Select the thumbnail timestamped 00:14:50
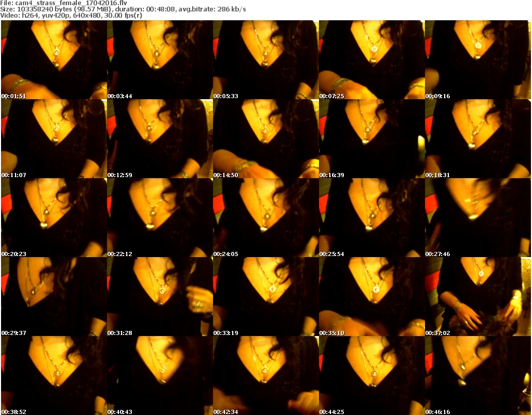532x415 pixels. point(266,139)
